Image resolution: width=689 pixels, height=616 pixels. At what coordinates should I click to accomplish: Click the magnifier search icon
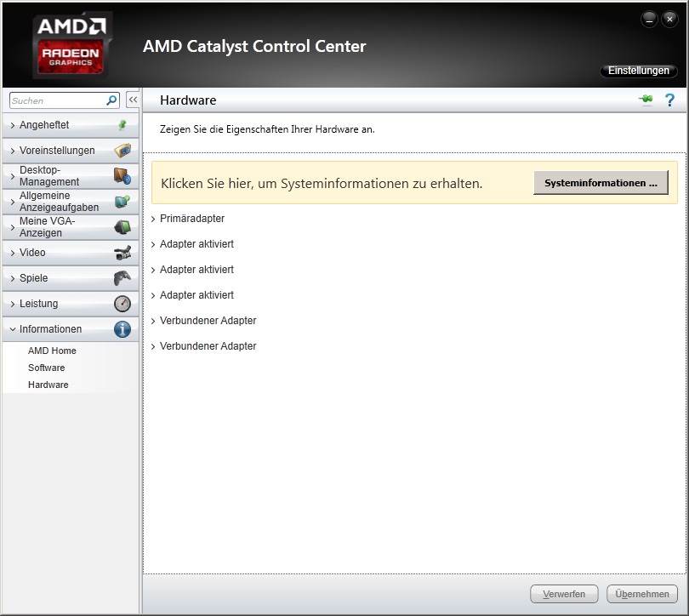(x=111, y=100)
